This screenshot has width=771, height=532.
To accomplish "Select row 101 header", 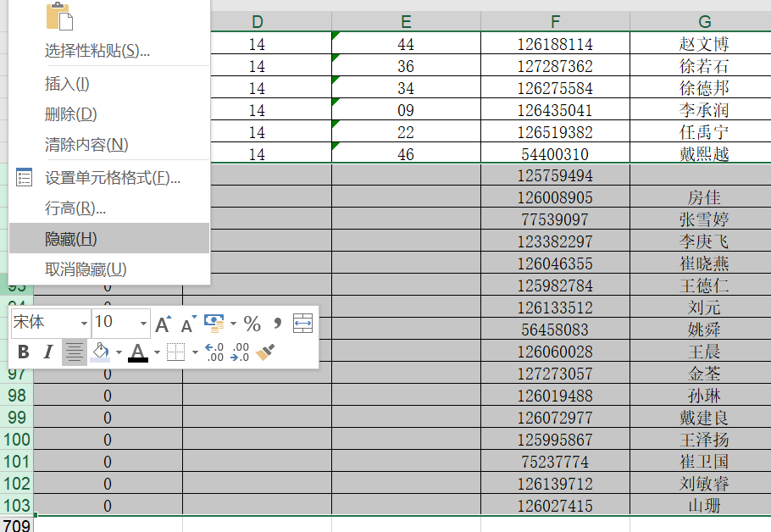I will click(x=17, y=462).
